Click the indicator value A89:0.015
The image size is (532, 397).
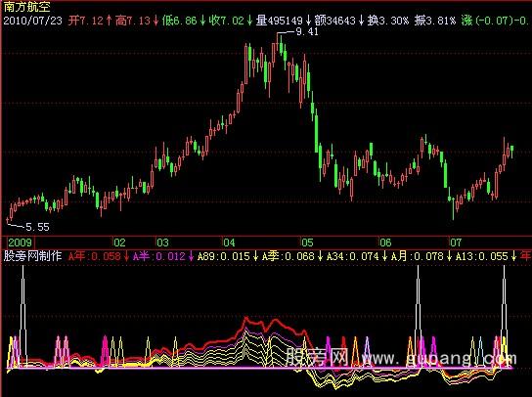(x=224, y=256)
